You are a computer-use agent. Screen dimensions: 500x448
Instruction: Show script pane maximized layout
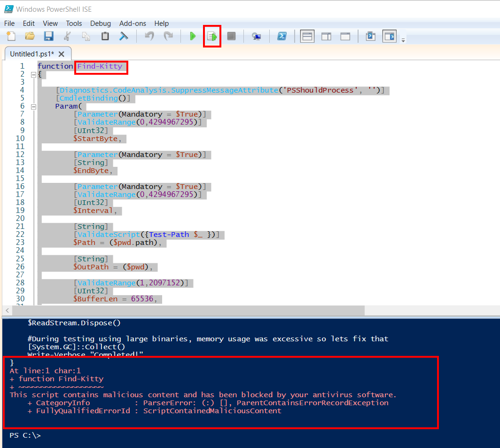345,36
